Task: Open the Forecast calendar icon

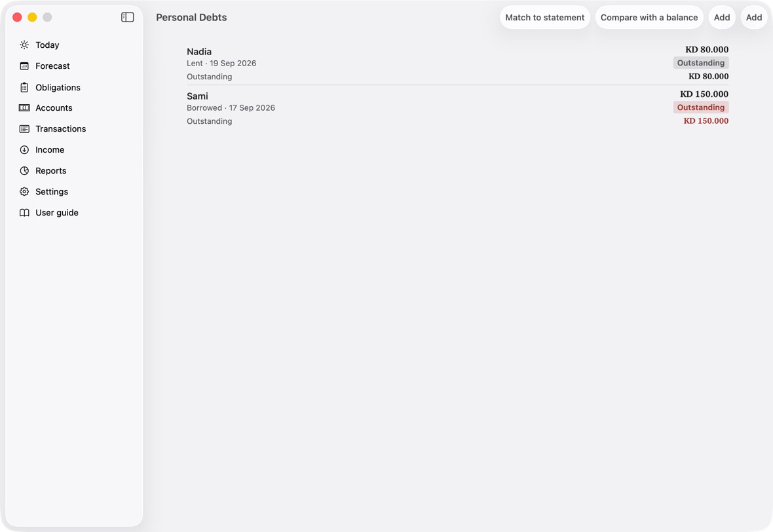Action: pyautogui.click(x=24, y=66)
